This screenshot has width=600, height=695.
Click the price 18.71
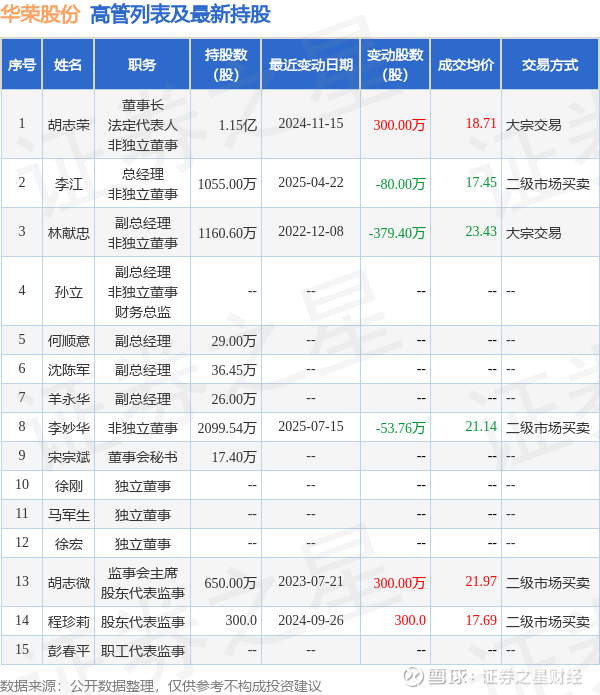tap(481, 123)
